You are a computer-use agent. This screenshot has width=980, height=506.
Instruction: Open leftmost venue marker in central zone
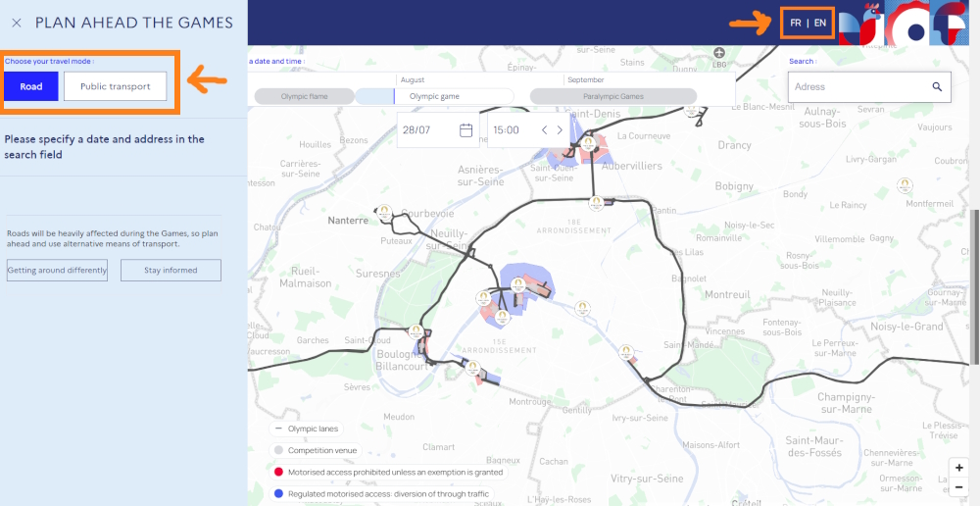coord(482,298)
